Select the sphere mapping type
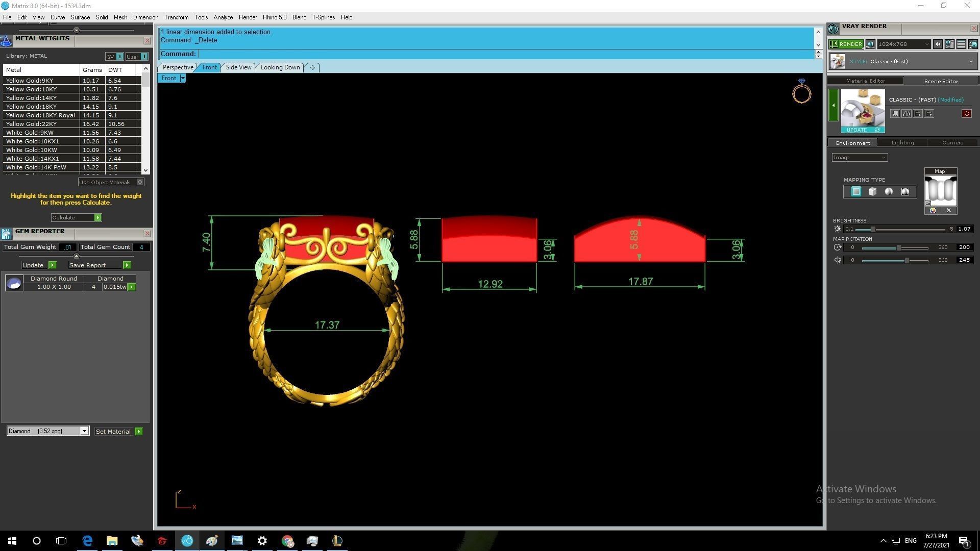The image size is (980, 551). point(889,192)
